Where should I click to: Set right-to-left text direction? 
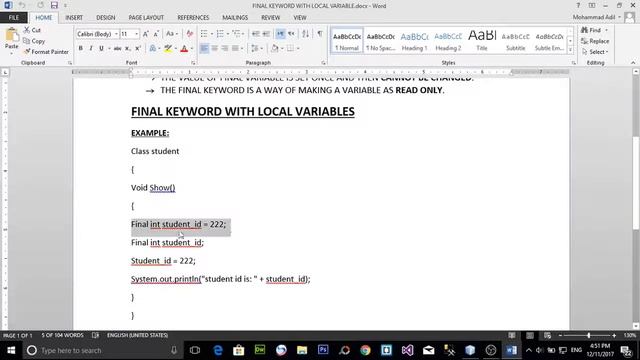[x=291, y=34]
